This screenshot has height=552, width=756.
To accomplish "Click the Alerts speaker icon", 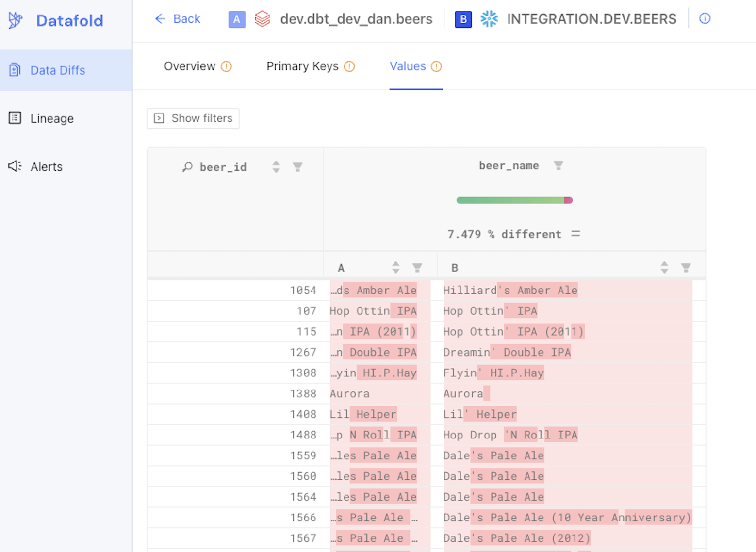I will [x=14, y=166].
